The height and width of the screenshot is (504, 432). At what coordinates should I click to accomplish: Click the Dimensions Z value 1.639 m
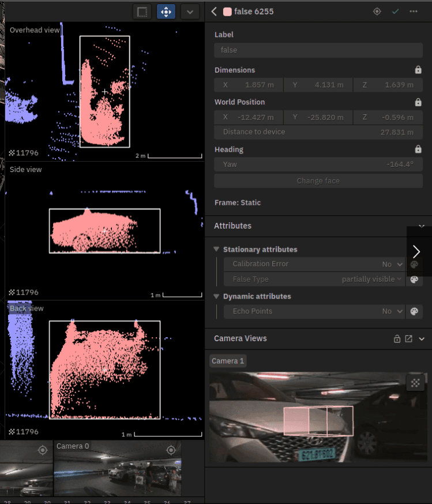[x=388, y=85]
